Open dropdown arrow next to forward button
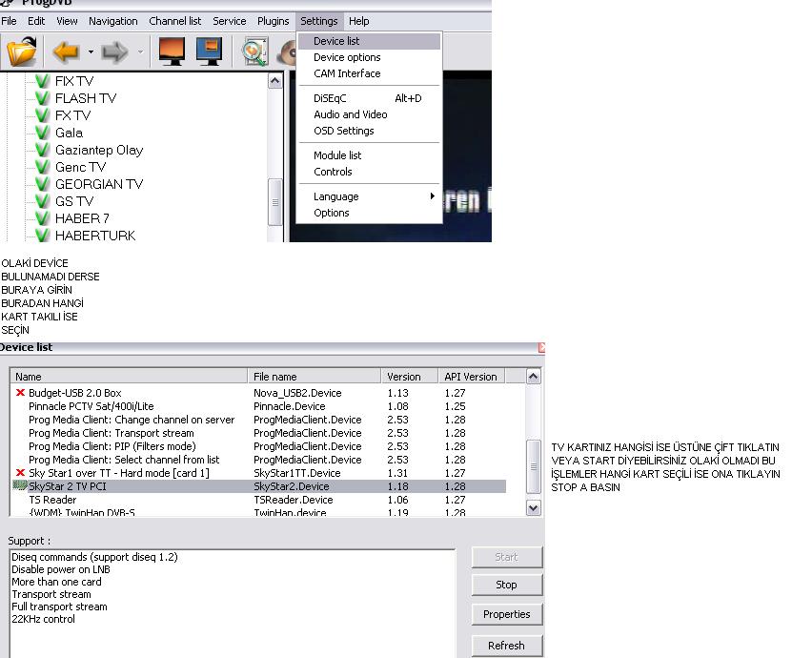812x658 pixels. [x=140, y=52]
